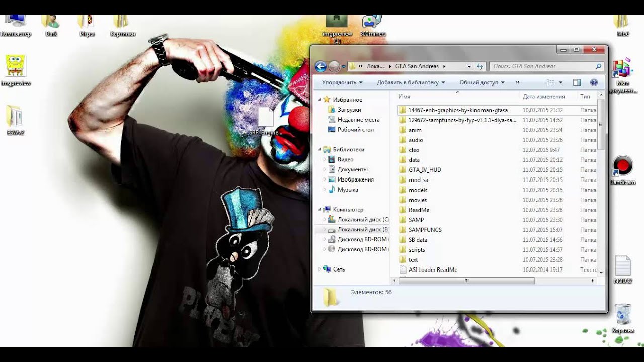The height and width of the screenshot is (362, 644).
Task: Open the 300miners desktop icon
Action: tap(373, 26)
